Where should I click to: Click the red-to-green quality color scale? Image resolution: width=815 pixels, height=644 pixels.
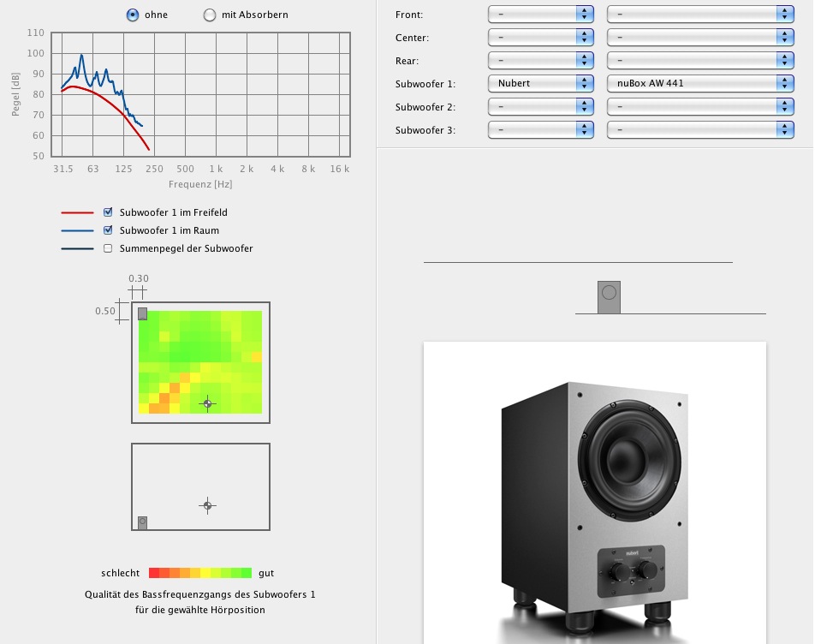199,573
